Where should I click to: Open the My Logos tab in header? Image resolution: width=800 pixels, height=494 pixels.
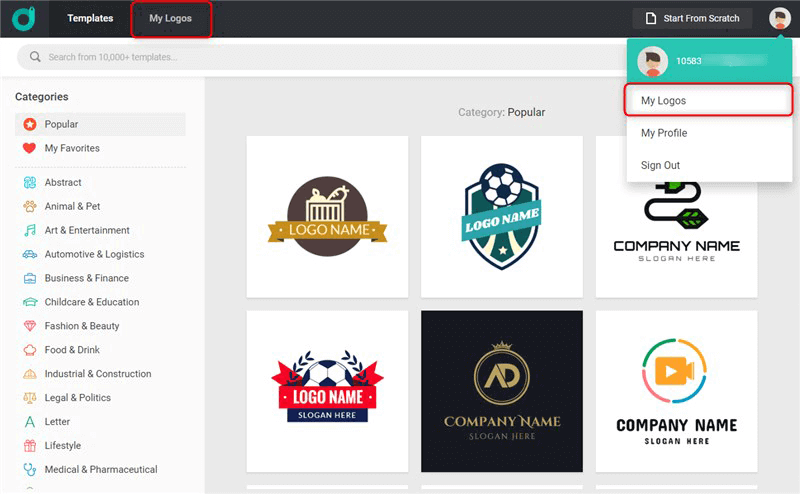coord(170,18)
